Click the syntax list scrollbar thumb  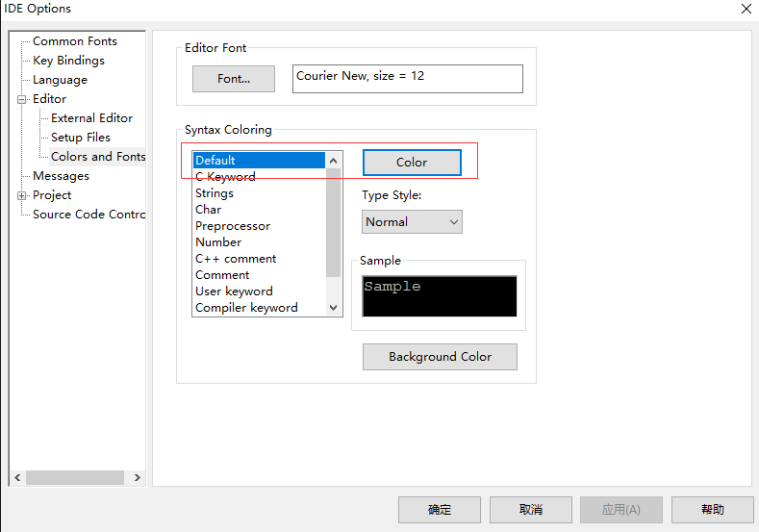[334, 222]
